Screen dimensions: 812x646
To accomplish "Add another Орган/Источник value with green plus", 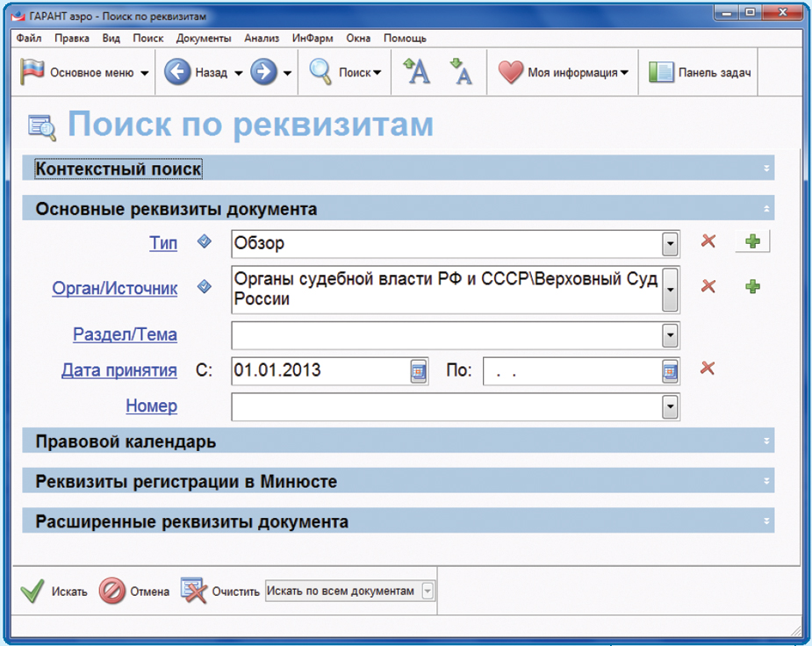I will coord(752,286).
